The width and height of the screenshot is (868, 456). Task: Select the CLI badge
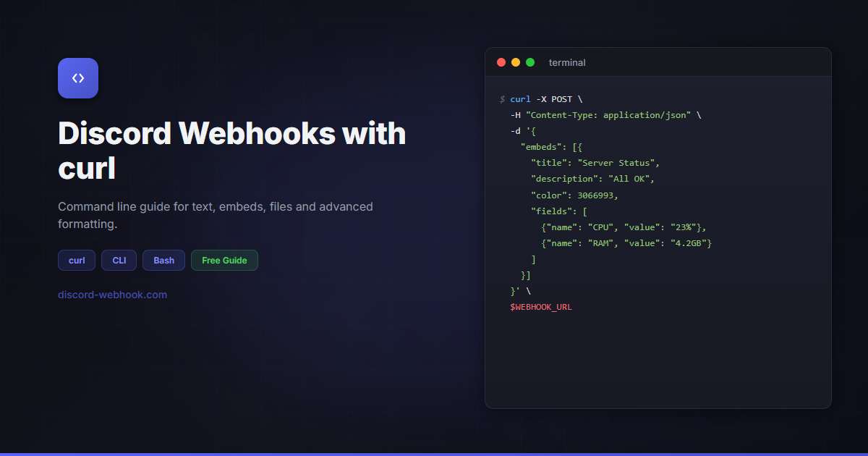point(119,260)
